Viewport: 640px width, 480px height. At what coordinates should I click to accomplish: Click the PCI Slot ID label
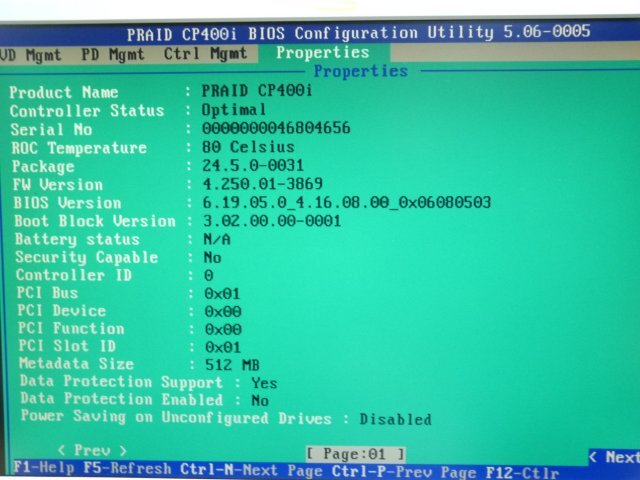click(x=67, y=346)
